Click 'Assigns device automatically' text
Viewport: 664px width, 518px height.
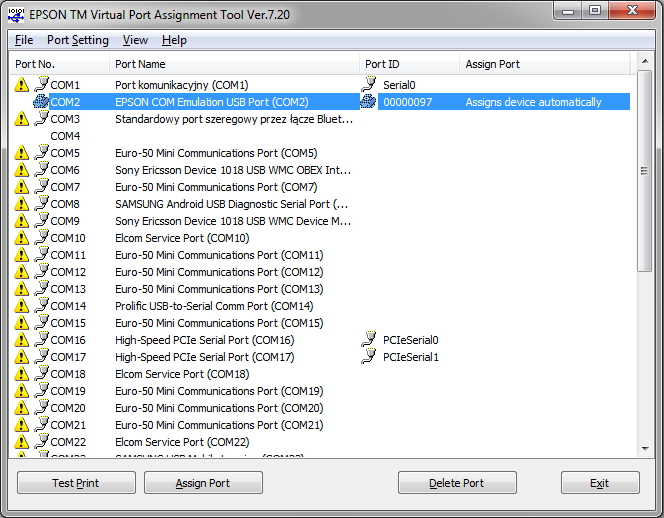tap(534, 102)
